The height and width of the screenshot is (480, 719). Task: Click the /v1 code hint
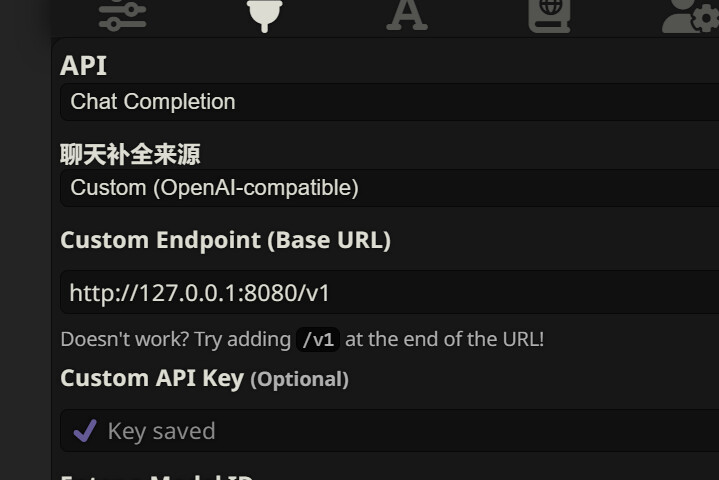tap(318, 339)
